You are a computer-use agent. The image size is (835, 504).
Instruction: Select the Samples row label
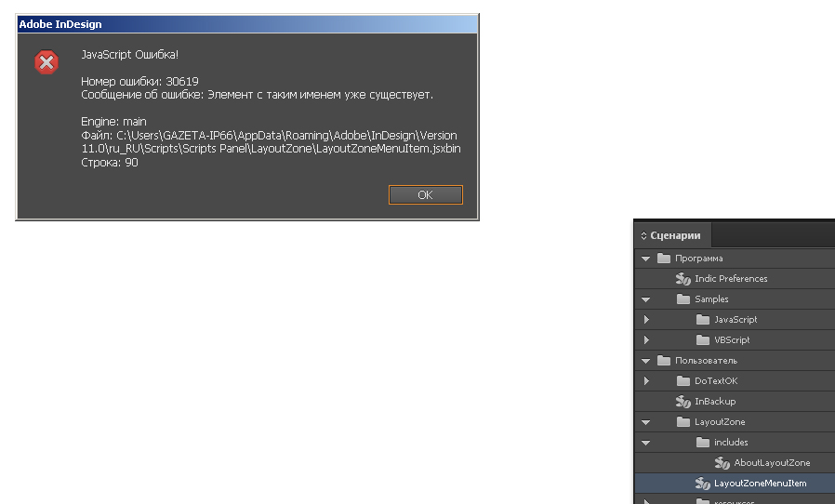pyautogui.click(x=711, y=299)
